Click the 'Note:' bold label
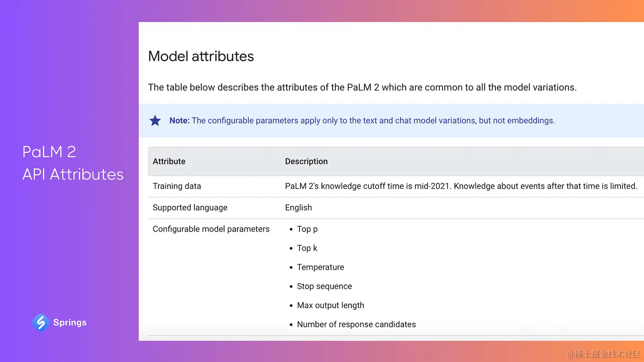Viewport: 644px width, 362px height. 179,121
